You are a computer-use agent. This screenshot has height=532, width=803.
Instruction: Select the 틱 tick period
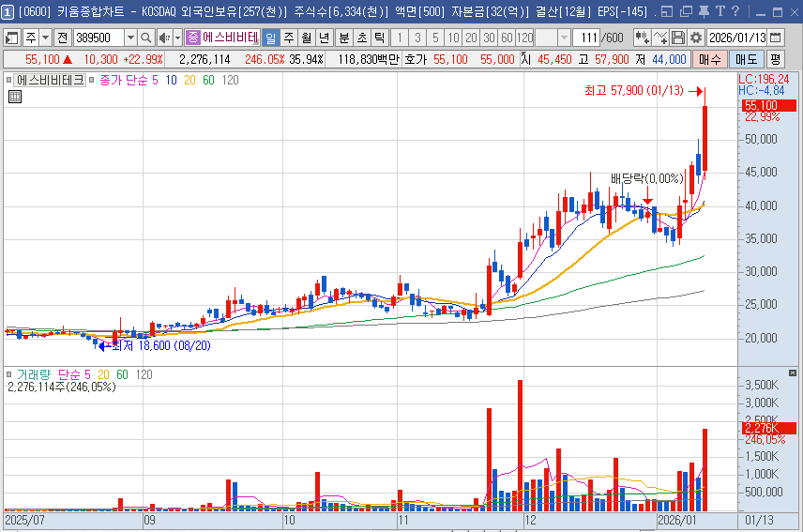click(379, 38)
